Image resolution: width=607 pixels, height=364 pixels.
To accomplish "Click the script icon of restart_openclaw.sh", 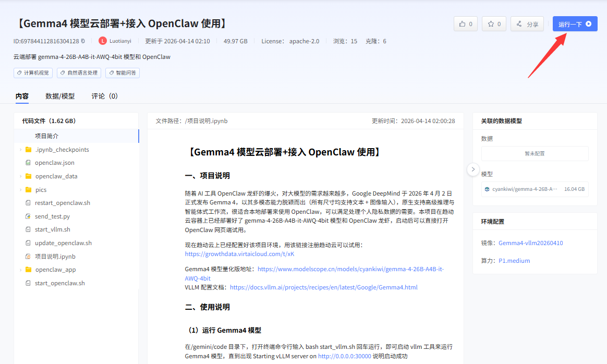I will click(28, 203).
